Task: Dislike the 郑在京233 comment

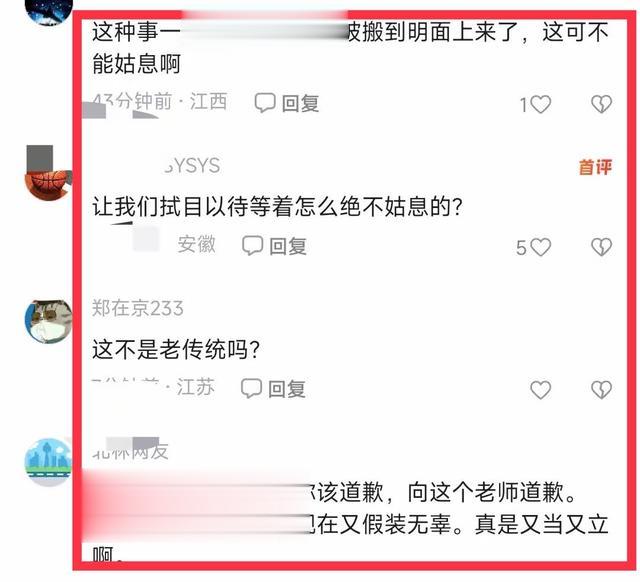Action: (x=602, y=390)
